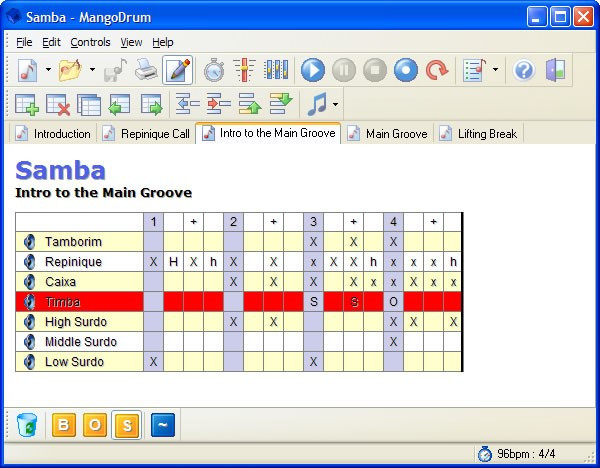The width and height of the screenshot is (600, 468).
Task: Switch to the Repinique Call tab
Action: tap(146, 134)
